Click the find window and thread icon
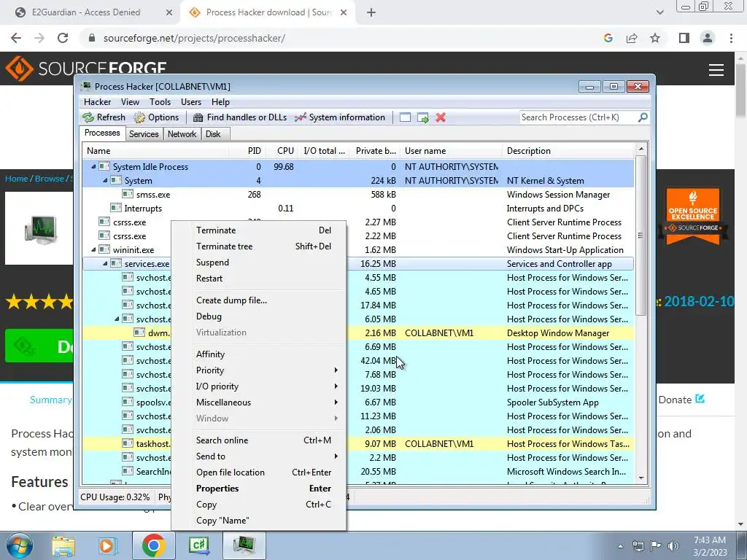The height and width of the screenshot is (560, 747). [x=423, y=117]
